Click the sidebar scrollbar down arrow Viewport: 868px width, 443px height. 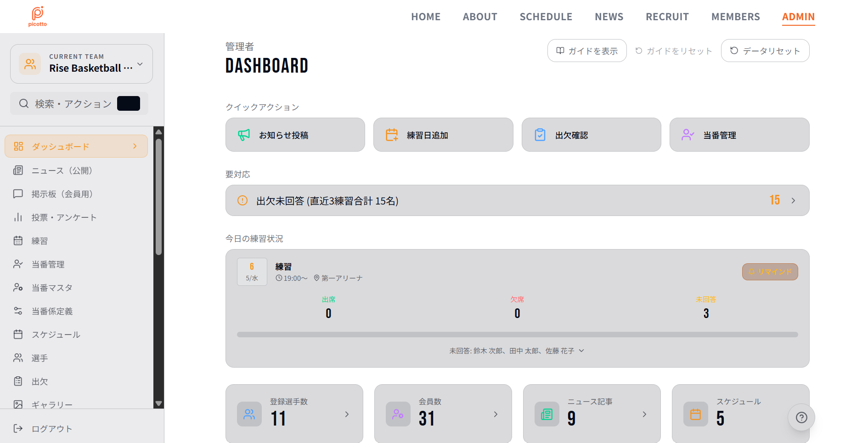pyautogui.click(x=158, y=403)
